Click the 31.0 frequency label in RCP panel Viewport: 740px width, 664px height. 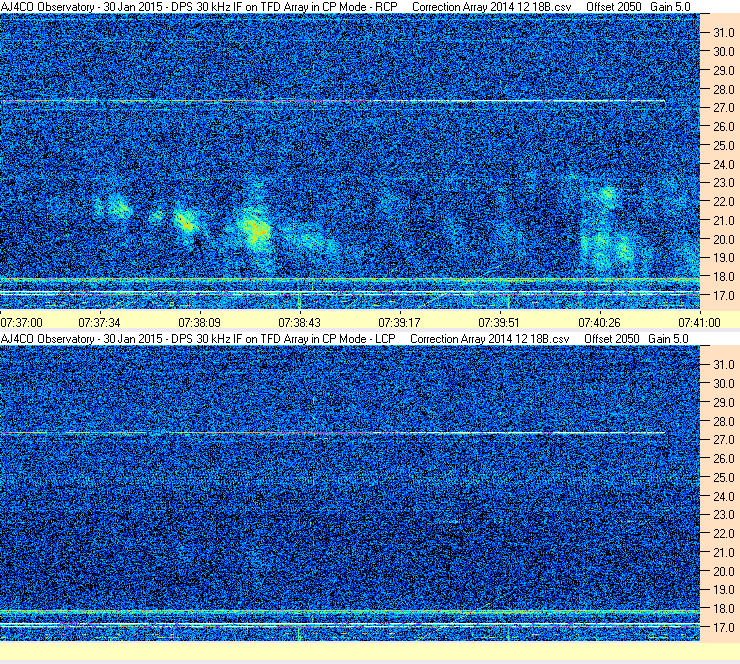pos(723,33)
